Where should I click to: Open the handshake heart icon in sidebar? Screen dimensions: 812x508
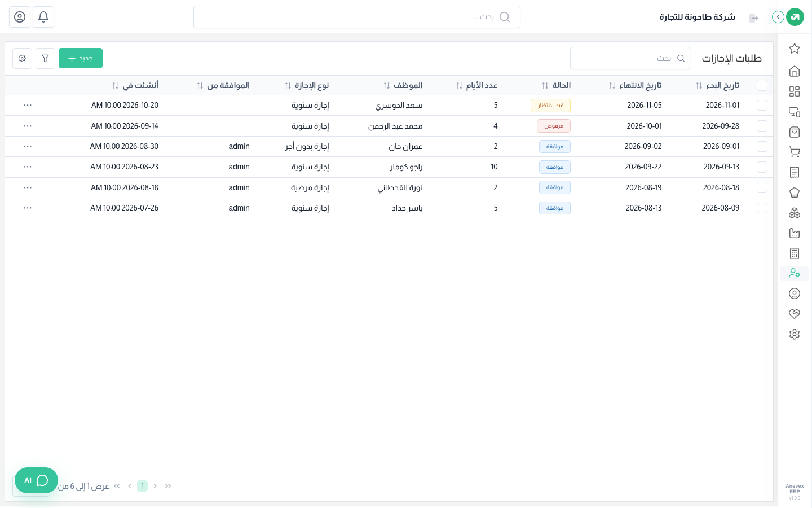tap(795, 314)
